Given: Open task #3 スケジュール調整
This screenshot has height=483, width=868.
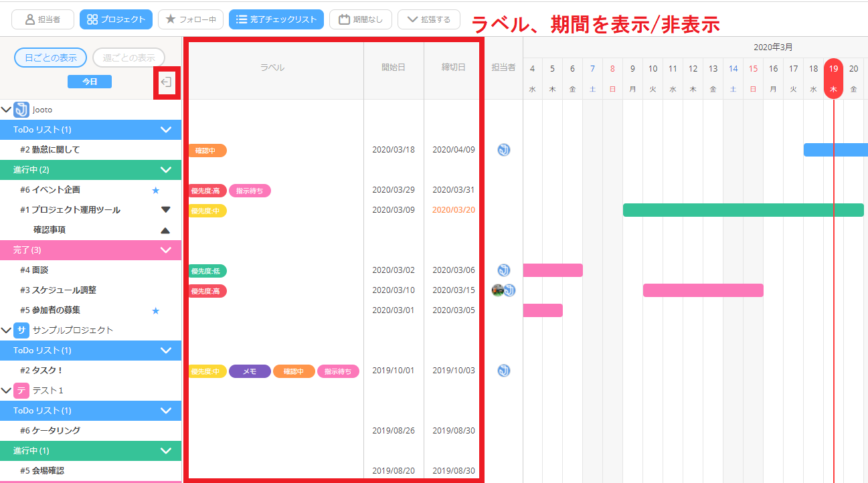Looking at the screenshot, I should [58, 290].
